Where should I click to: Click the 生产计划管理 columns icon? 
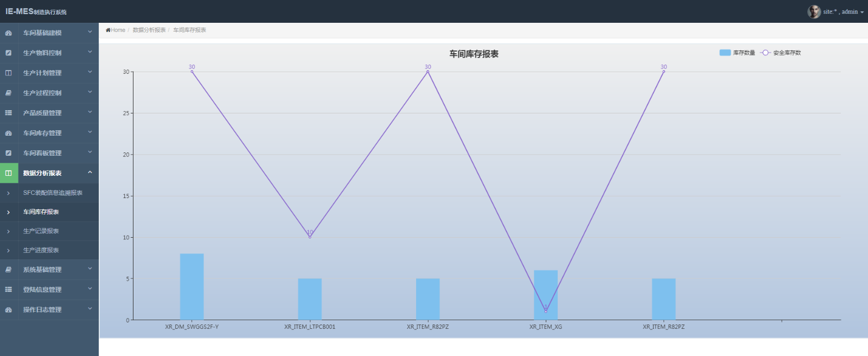(x=9, y=73)
